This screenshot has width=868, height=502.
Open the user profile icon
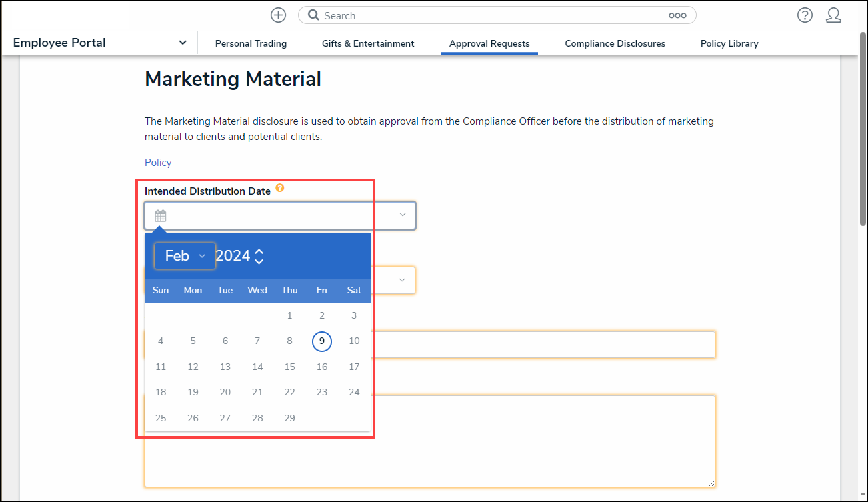coord(834,15)
